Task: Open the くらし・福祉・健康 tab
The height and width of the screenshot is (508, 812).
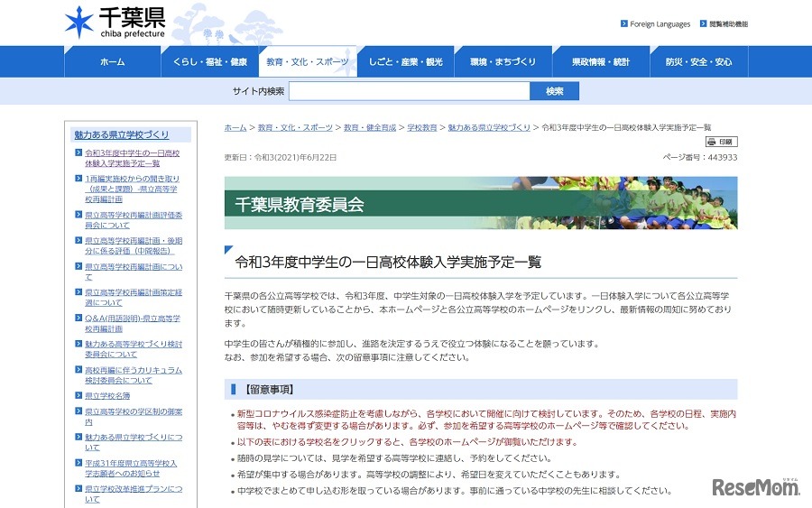Action: 209,61
